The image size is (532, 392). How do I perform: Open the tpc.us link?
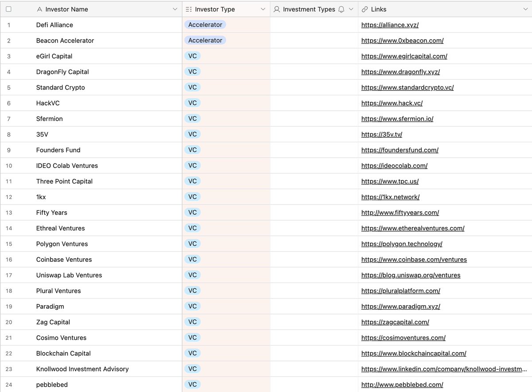coord(390,181)
